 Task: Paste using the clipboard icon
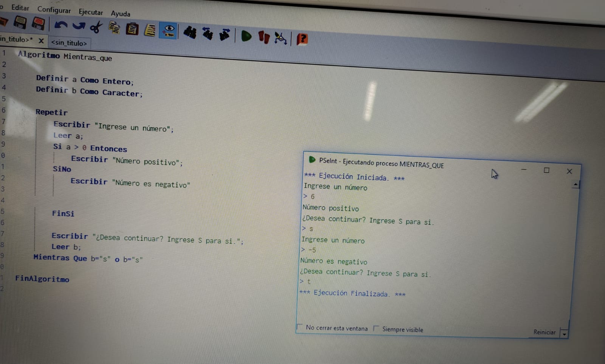click(132, 29)
